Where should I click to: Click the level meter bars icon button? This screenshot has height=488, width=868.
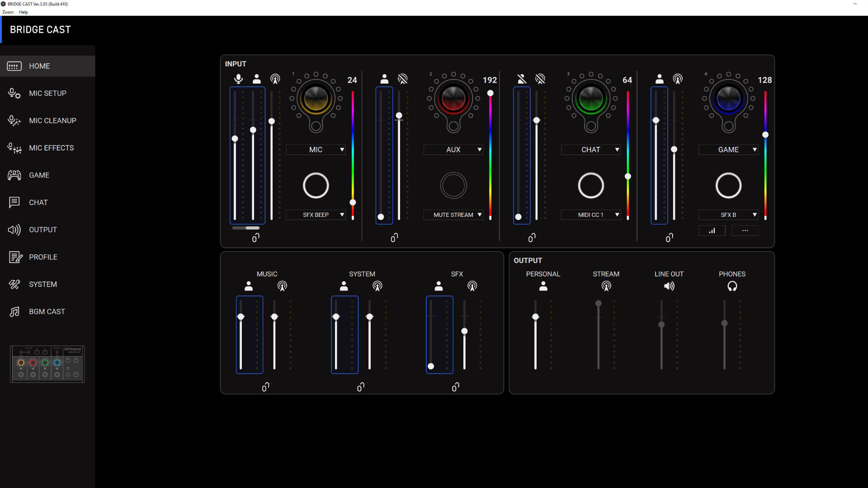712,230
